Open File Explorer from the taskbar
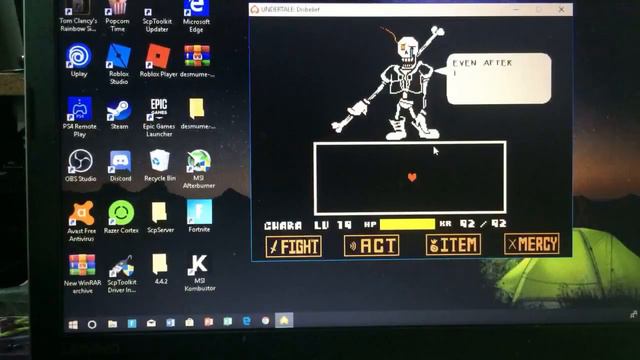The height and width of the screenshot is (360, 640). tap(112, 324)
